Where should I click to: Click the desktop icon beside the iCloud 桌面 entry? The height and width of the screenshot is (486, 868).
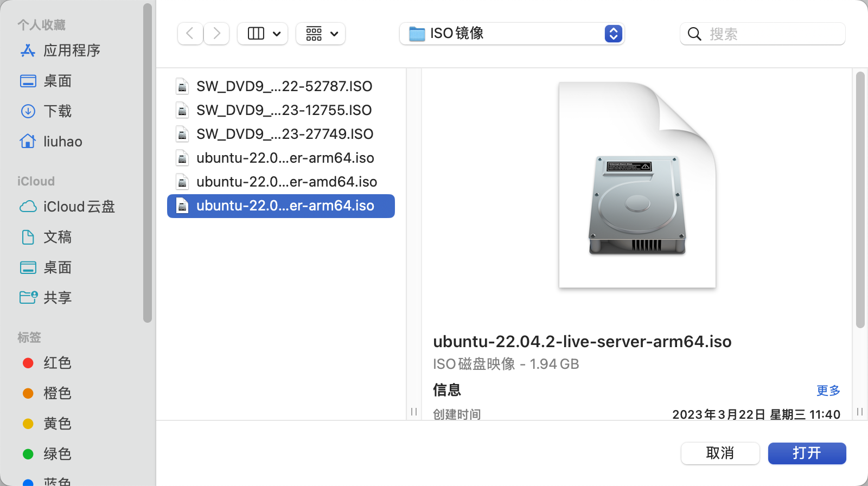click(28, 267)
